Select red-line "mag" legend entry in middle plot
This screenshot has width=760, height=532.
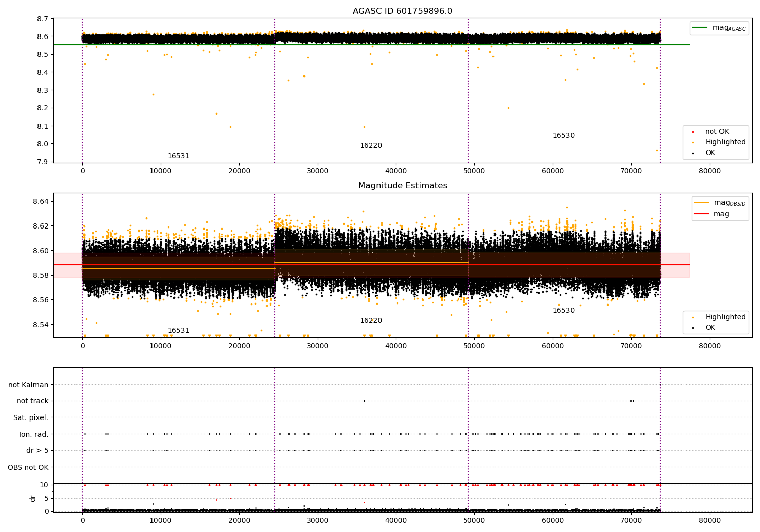pos(711,214)
